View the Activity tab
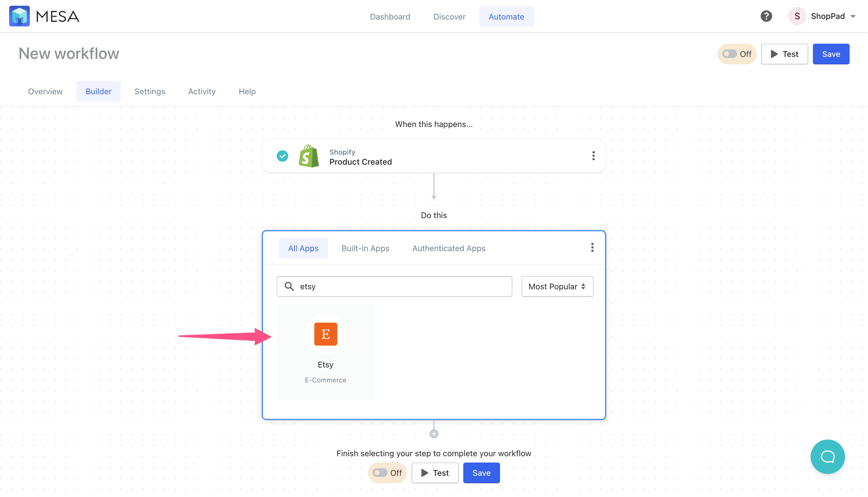Viewport: 868px width, 497px height. [x=202, y=91]
